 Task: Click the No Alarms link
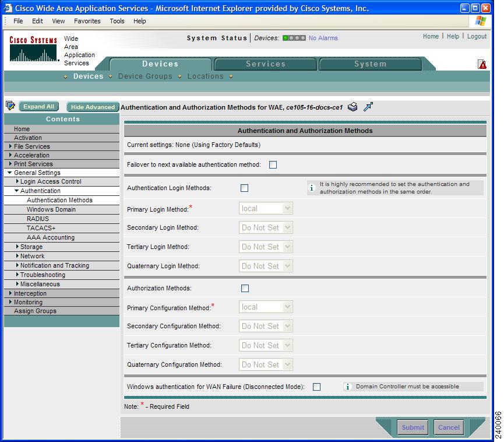click(323, 38)
